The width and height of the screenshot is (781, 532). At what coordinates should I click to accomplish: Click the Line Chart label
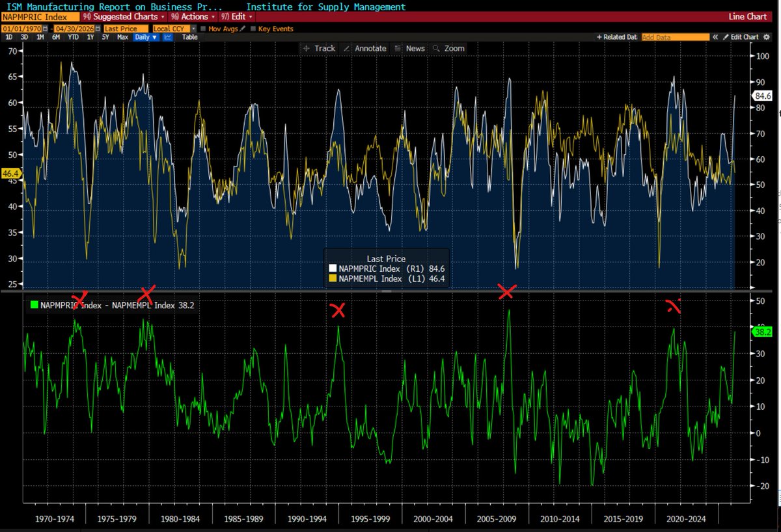pos(747,16)
